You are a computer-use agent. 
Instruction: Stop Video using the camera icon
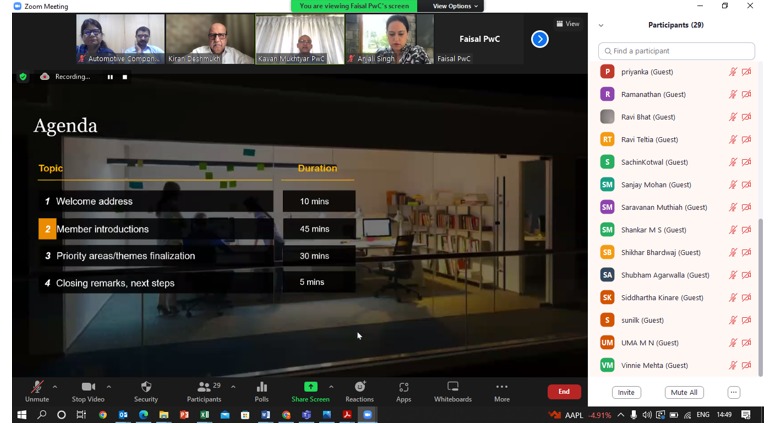click(x=87, y=388)
